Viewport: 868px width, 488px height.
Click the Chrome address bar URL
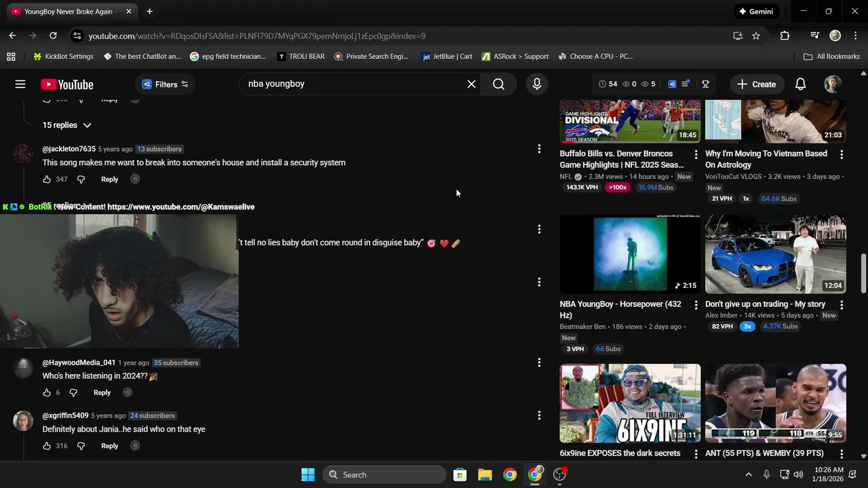[x=257, y=36]
